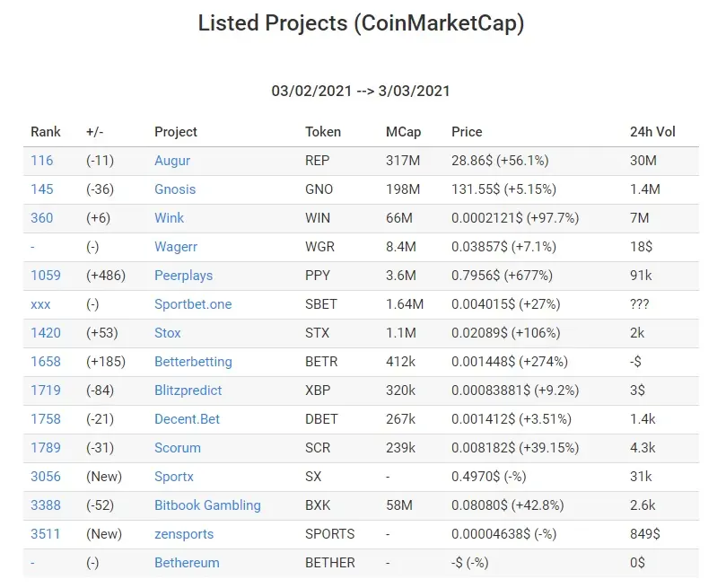
Task: Select the +/- column header
Action: pyautogui.click(x=94, y=132)
